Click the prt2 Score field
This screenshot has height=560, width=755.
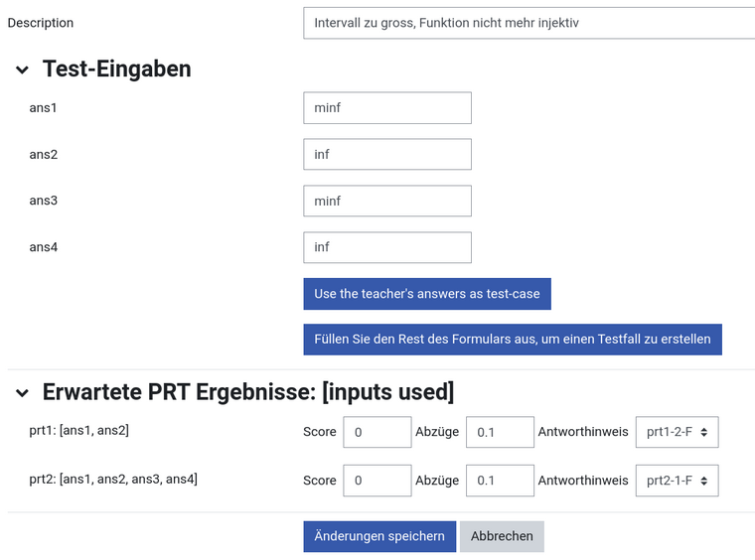click(377, 481)
